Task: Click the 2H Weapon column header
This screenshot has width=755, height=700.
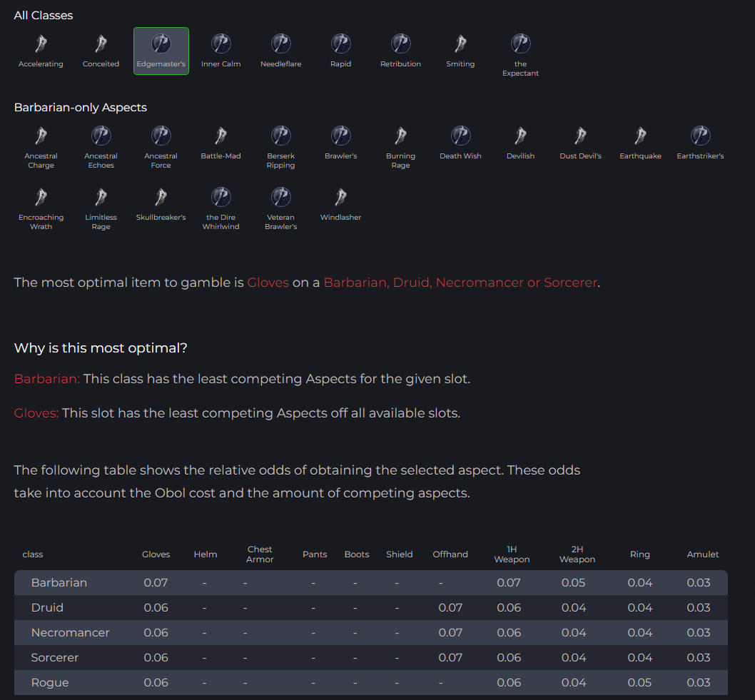Action: (x=577, y=554)
